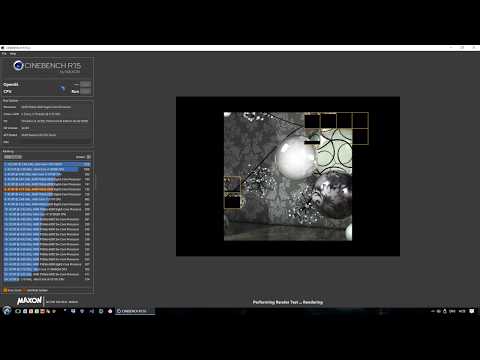The width and height of the screenshot is (480, 360).
Task: Click the MAXON logo at bottom left
Action: pos(29,301)
